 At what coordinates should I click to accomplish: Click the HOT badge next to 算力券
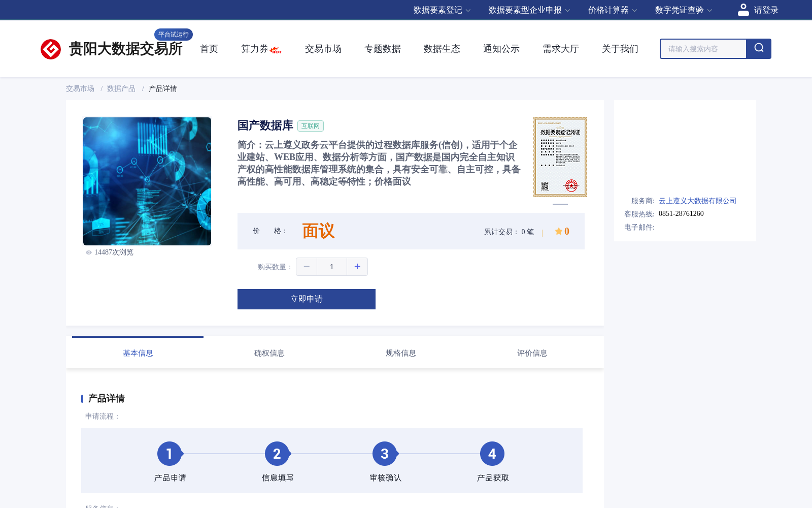point(276,50)
